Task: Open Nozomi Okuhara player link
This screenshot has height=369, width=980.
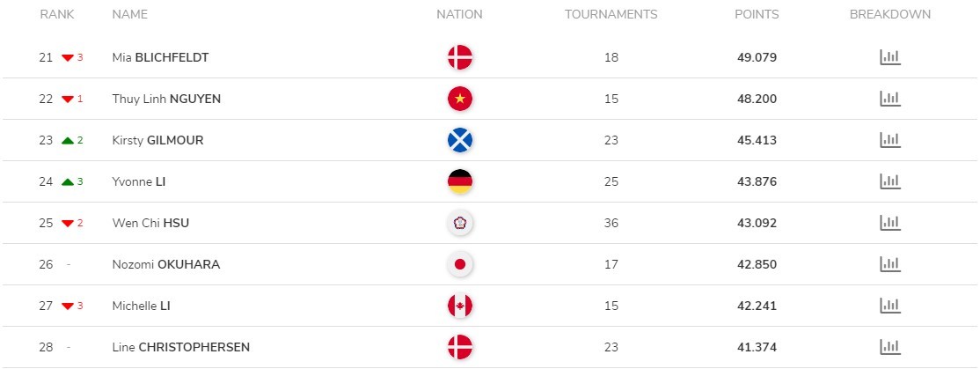Action: (166, 264)
